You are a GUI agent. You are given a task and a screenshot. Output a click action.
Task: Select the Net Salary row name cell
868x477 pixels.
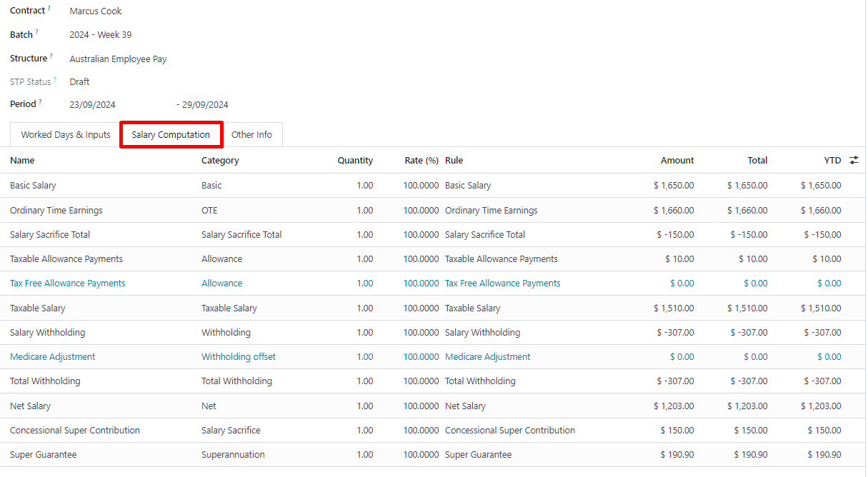pyautogui.click(x=31, y=406)
